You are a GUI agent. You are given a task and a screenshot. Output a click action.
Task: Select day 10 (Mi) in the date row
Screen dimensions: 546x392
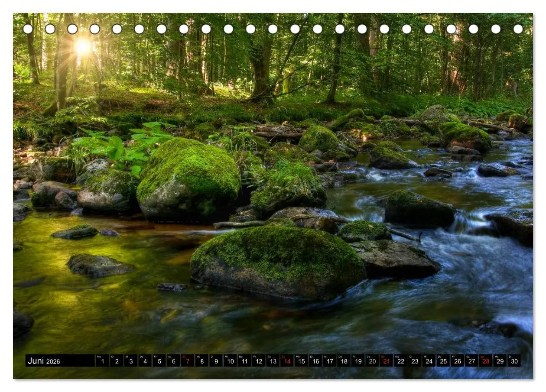[230, 360]
